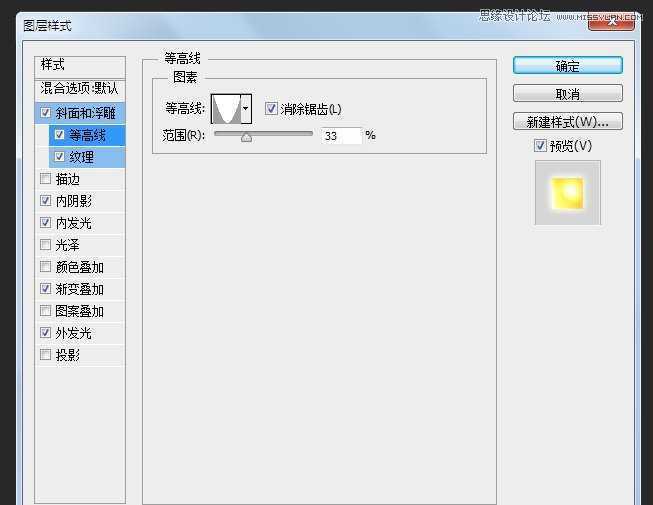Open the contour picker dropdown arrow

pyautogui.click(x=246, y=109)
